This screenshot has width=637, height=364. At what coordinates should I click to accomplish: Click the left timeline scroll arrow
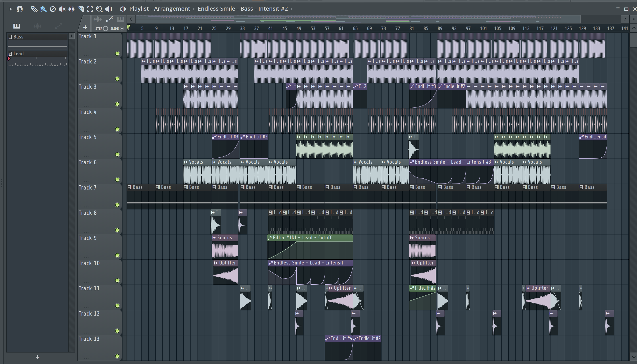[x=131, y=19]
